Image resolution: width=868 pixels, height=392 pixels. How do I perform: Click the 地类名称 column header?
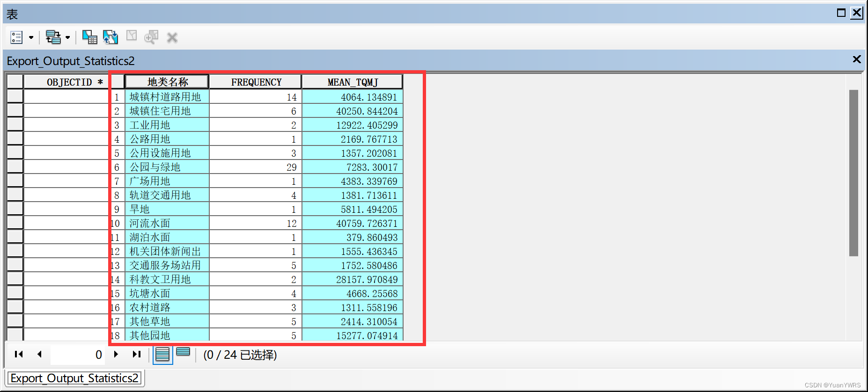tap(167, 82)
